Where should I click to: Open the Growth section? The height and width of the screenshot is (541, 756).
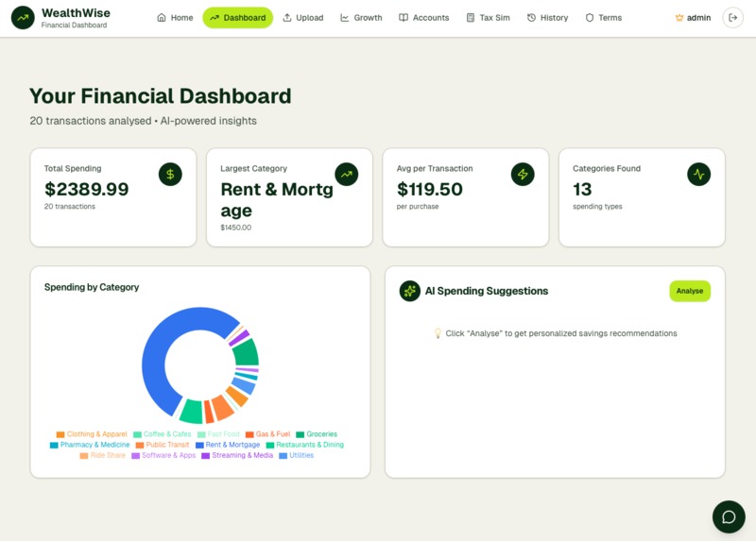tap(361, 18)
